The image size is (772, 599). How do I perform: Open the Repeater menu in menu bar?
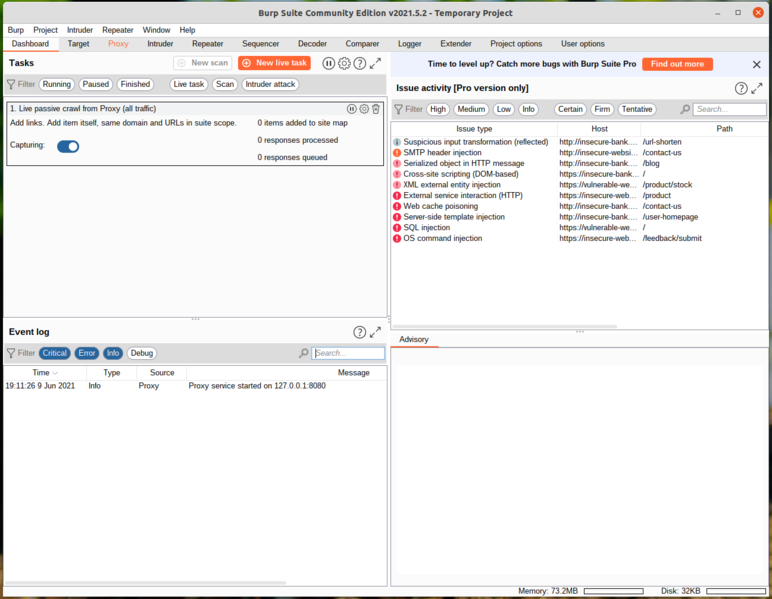point(117,30)
